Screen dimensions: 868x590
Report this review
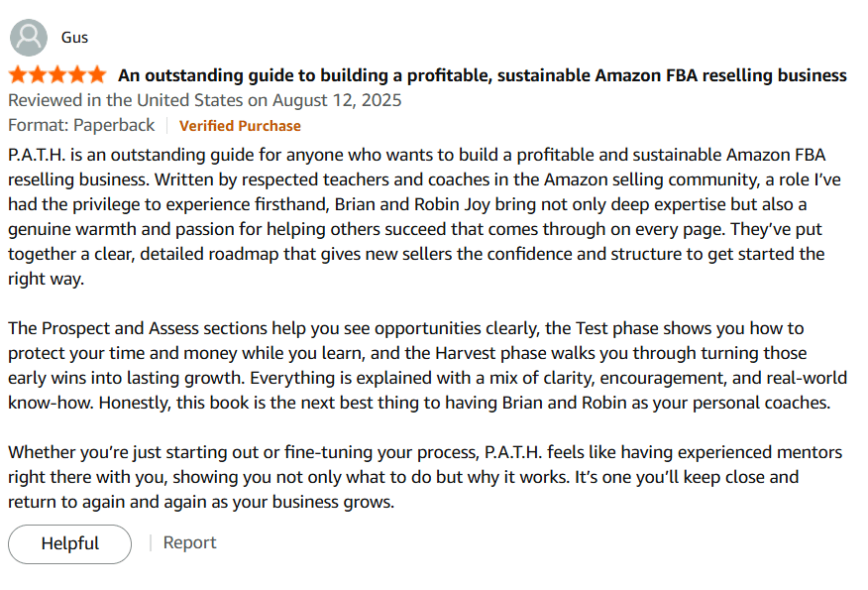pyautogui.click(x=189, y=542)
